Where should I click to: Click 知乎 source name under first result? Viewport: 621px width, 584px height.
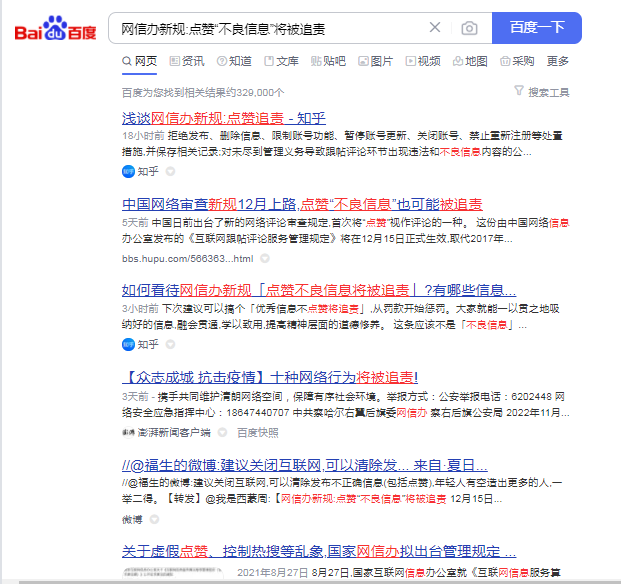pyautogui.click(x=148, y=171)
